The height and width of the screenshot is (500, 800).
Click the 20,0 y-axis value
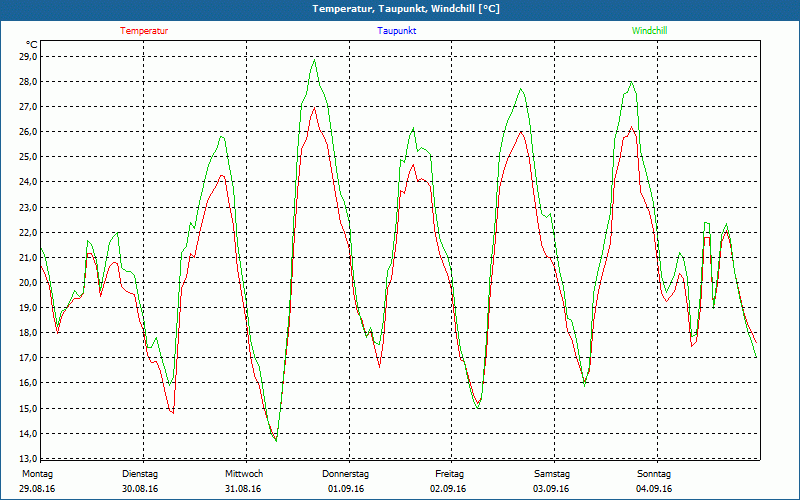28,283
